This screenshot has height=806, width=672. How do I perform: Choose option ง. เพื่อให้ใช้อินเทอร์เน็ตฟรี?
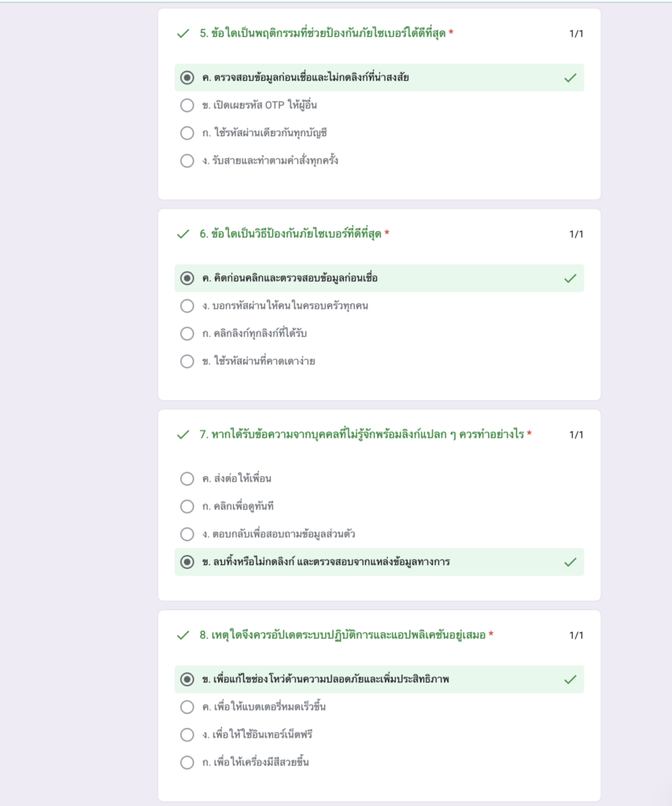click(187, 734)
